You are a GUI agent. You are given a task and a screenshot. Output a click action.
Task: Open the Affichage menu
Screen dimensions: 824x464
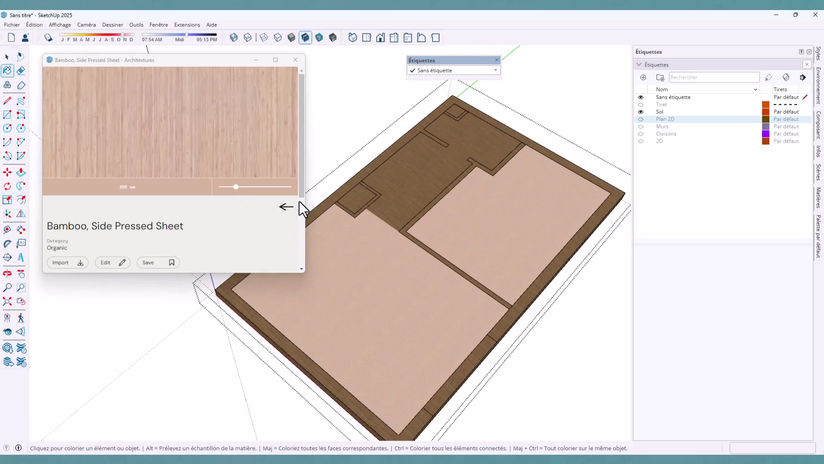pos(60,25)
